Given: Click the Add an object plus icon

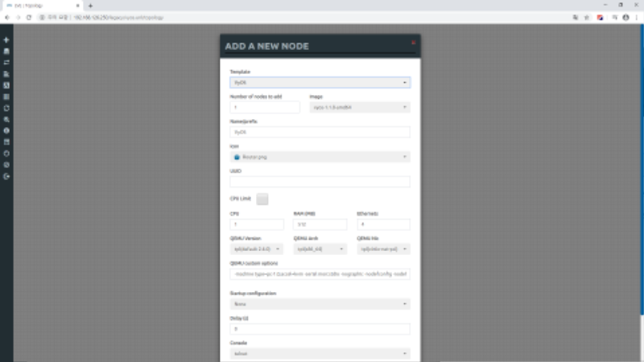Looking at the screenshot, I should (x=6, y=39).
